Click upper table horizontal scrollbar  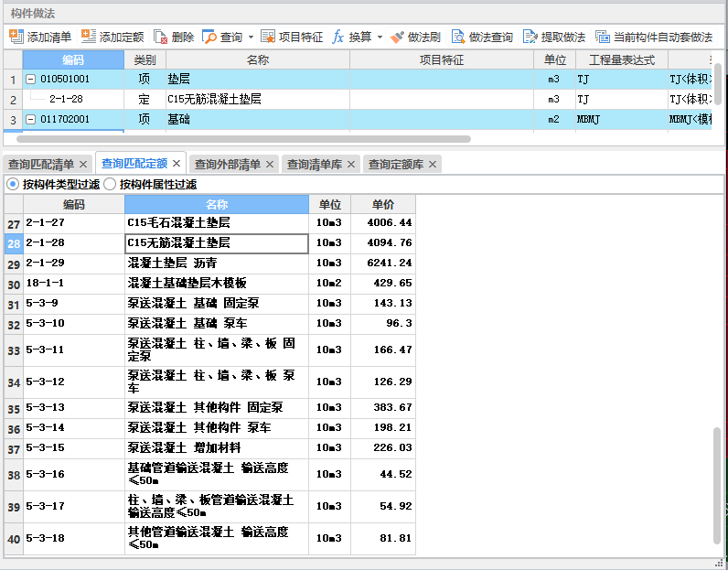tap(244, 139)
